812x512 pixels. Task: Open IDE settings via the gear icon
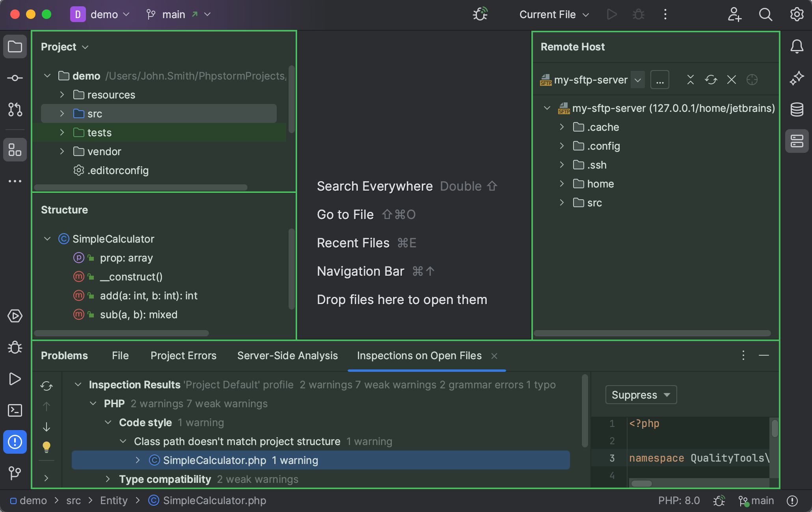796,15
